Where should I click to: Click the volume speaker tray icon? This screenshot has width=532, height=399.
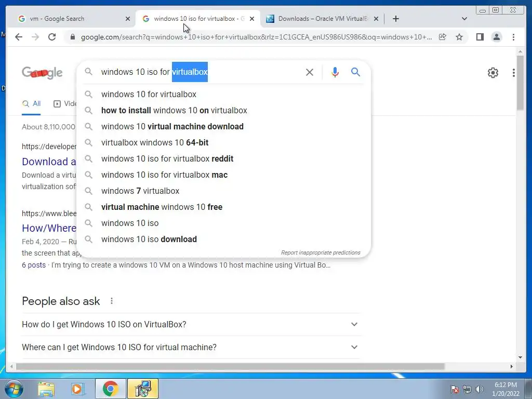tap(480, 389)
